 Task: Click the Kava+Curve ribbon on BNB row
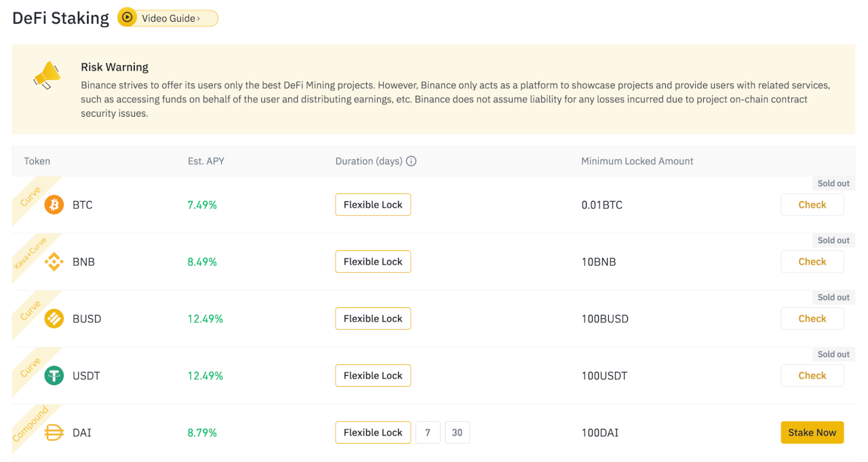[x=31, y=254]
